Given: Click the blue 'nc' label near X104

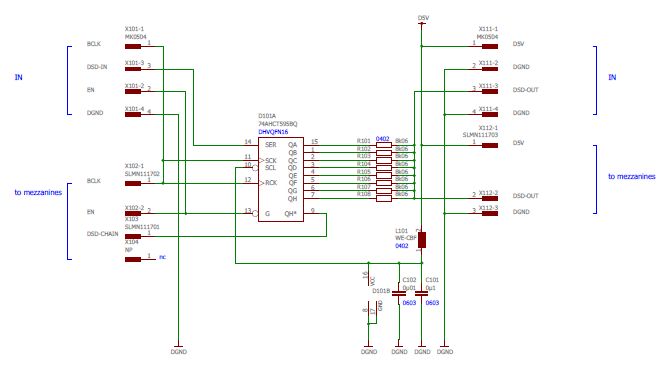Looking at the screenshot, I should coord(163,257).
